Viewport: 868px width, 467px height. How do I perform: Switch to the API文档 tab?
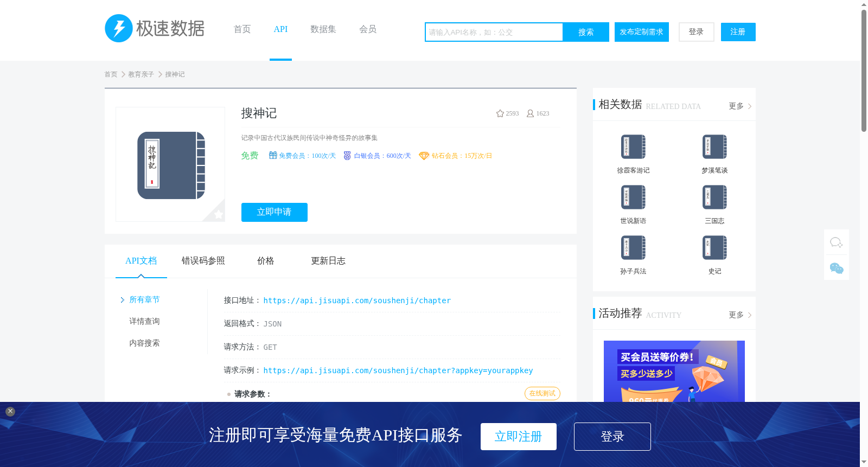click(141, 261)
